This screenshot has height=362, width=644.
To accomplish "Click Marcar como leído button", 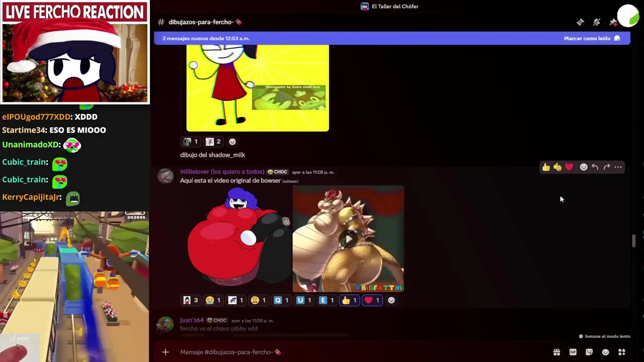I will pyautogui.click(x=592, y=38).
